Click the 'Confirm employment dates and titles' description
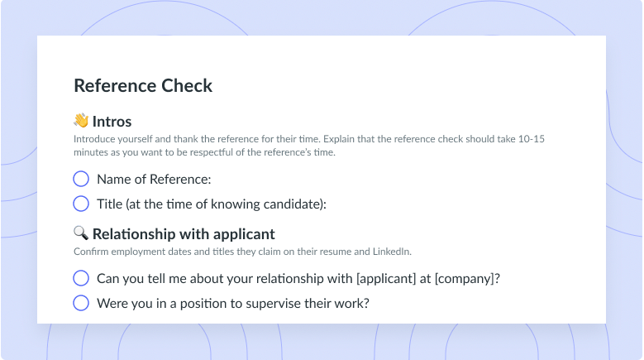The height and width of the screenshot is (360, 644). point(242,252)
